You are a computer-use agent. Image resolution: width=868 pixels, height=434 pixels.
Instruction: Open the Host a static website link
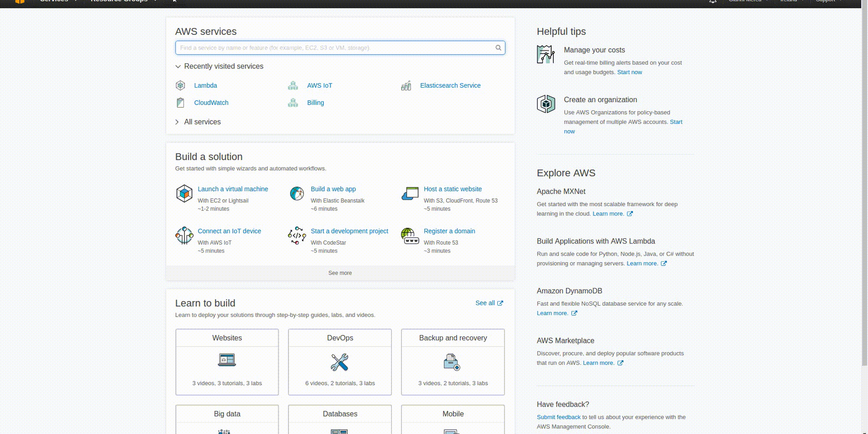click(x=453, y=189)
